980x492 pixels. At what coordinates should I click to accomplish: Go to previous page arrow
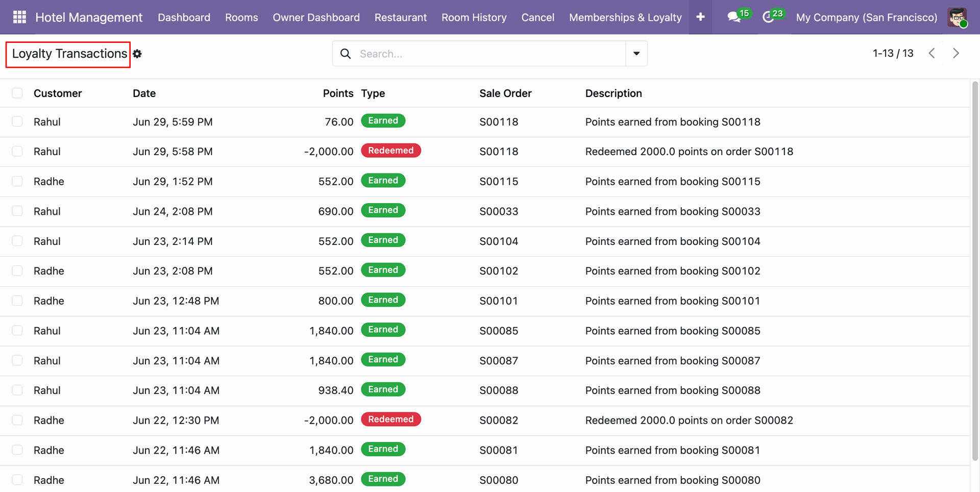(x=932, y=53)
